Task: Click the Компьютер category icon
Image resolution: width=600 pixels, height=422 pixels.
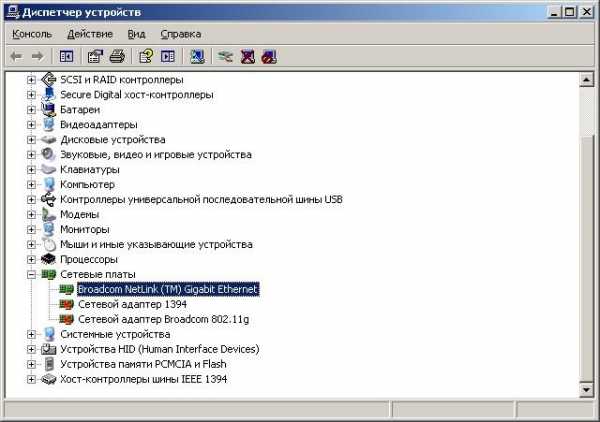Action: tap(49, 184)
